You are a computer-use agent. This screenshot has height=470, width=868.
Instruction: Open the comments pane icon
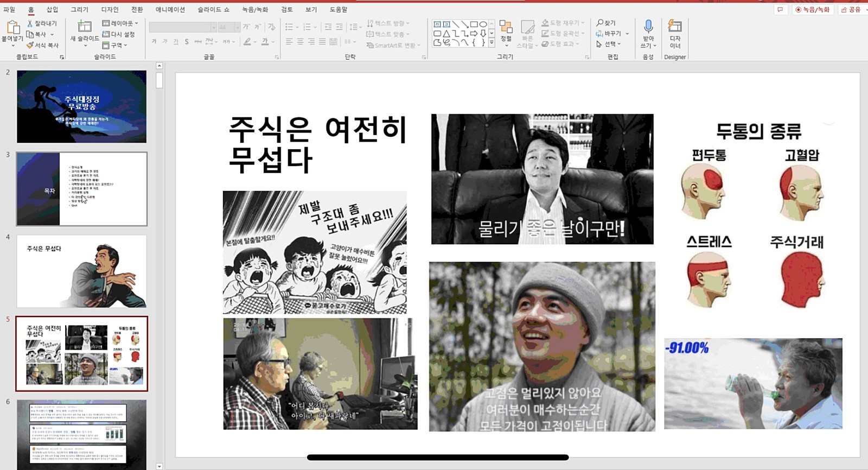point(780,9)
